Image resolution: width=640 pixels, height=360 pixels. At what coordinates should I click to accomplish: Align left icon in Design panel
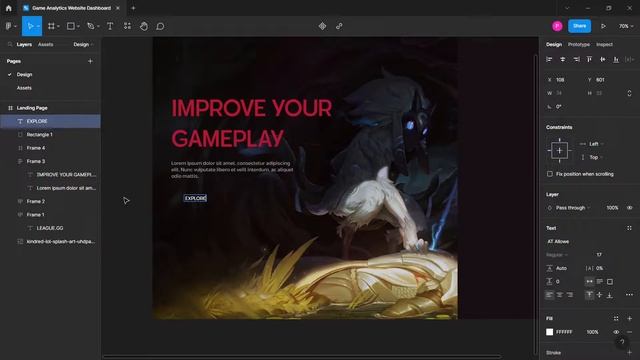(x=549, y=60)
